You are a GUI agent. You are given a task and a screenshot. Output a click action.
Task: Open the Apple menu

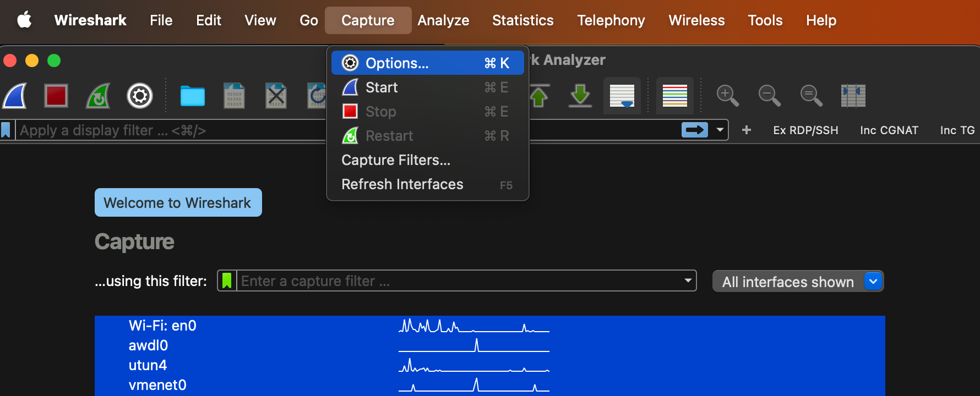(24, 20)
